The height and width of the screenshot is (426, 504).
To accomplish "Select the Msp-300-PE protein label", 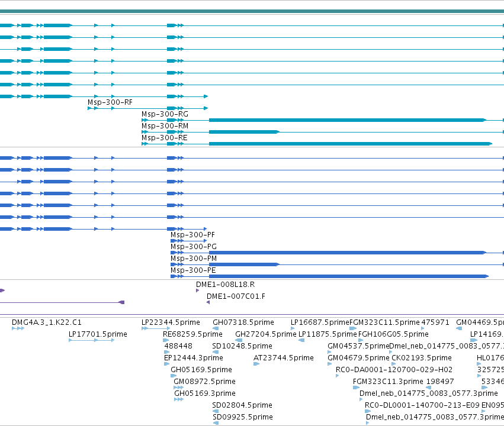I will [193, 270].
